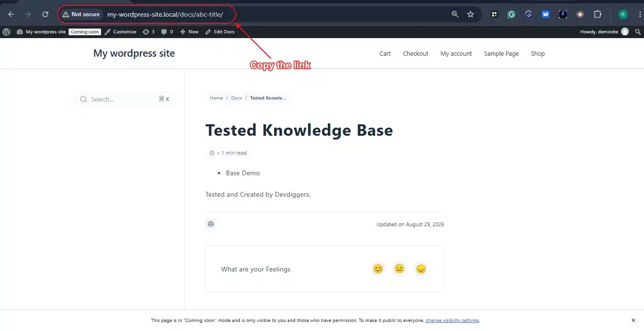The image size is (644, 331).
Task: Open the WordPress logo admin menu
Action: coord(7,32)
